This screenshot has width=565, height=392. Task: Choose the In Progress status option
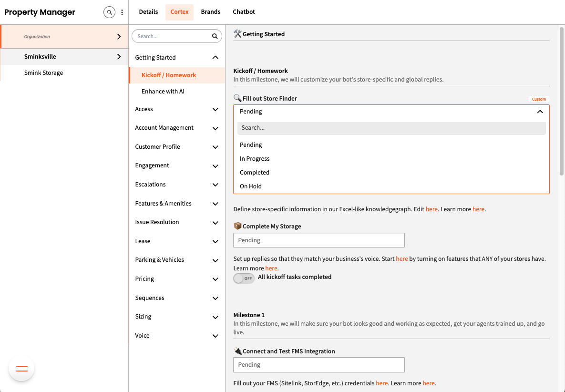click(255, 159)
